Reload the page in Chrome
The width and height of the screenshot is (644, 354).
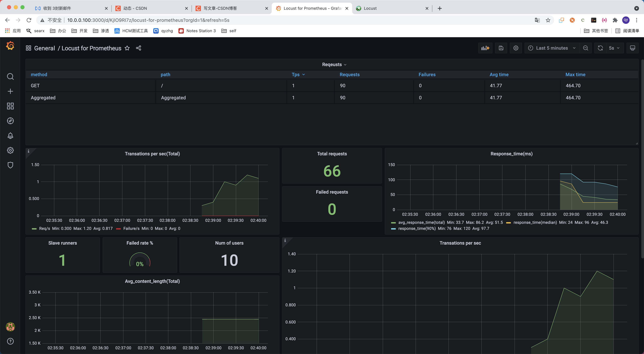(x=29, y=20)
